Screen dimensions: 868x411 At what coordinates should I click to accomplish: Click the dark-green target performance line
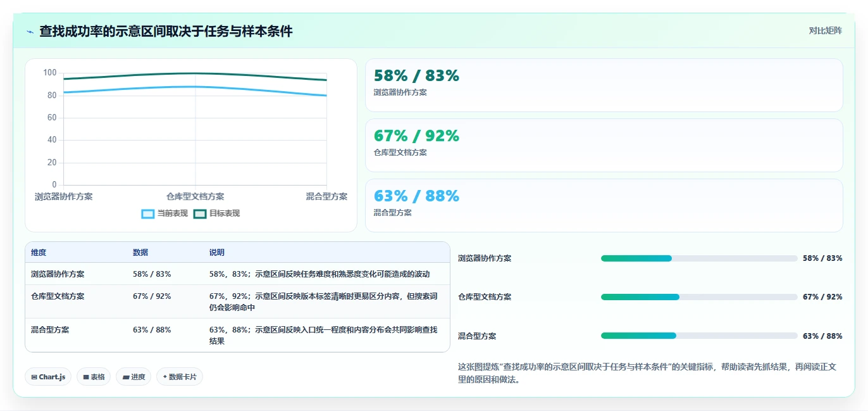195,73
